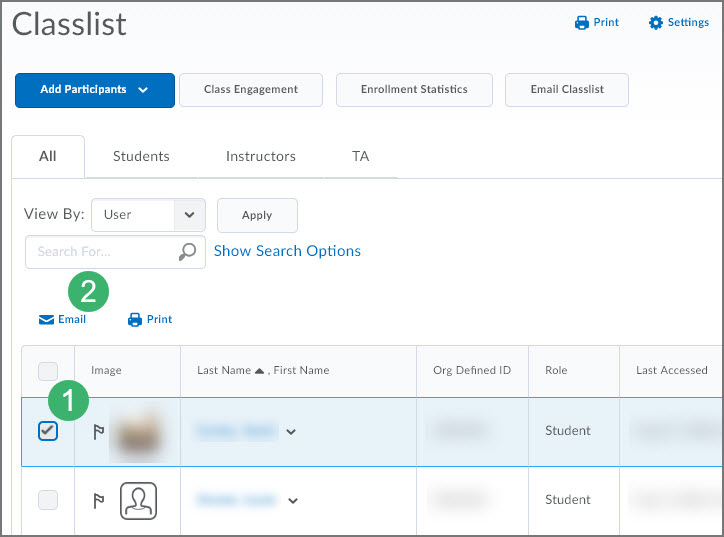Click the Class Engagement button

pyautogui.click(x=251, y=90)
